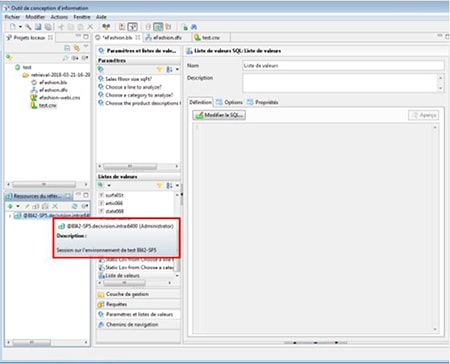The height and width of the screenshot is (364, 450).
Task: Click the yellow filter icon in Paramètres toolbar
Action: [x=159, y=69]
